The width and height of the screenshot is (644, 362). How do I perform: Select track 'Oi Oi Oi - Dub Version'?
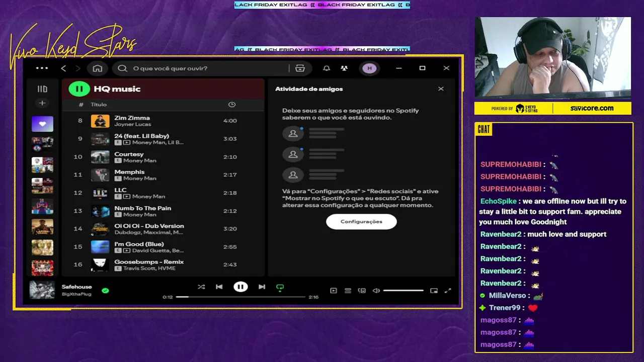pos(149,226)
